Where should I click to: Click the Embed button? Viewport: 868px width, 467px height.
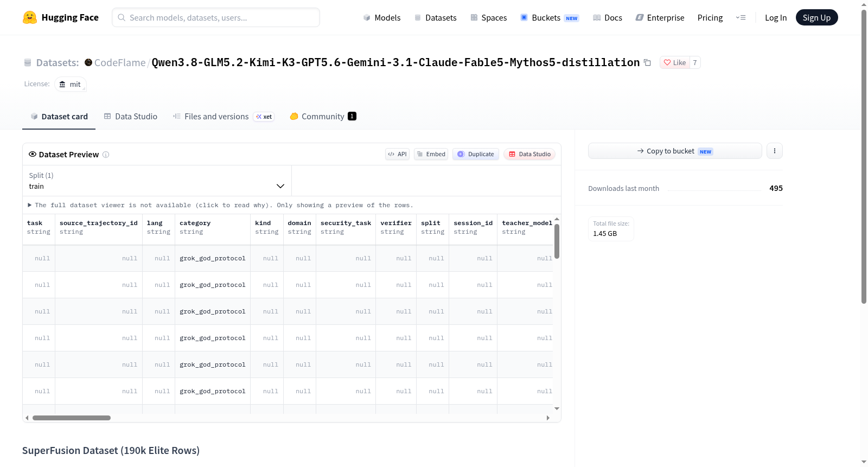click(431, 154)
